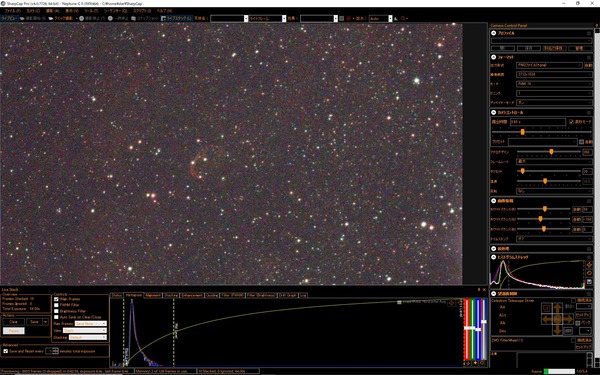
Task: Click the icon beneath the red colour slider
Action: pos(467,363)
